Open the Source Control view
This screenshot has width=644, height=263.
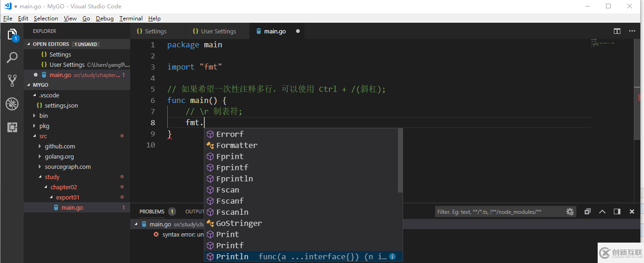pos(12,80)
